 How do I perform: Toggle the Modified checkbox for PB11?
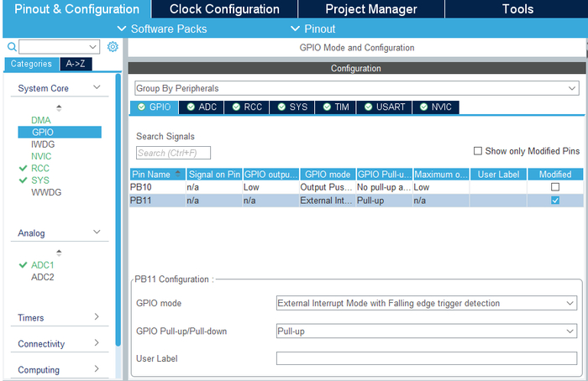click(x=554, y=201)
